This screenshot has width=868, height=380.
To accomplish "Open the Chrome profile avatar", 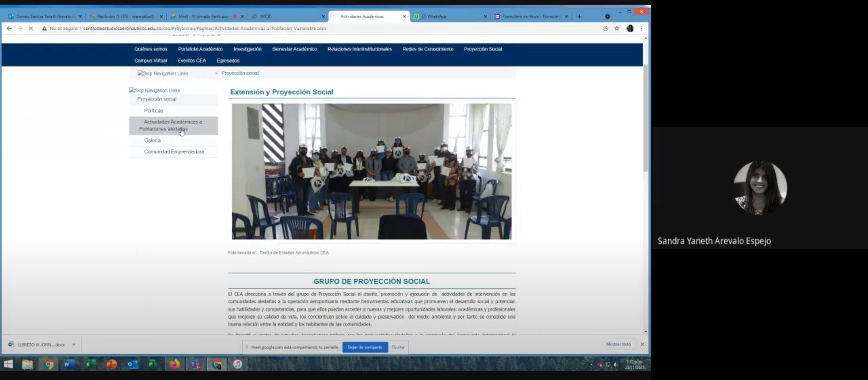I will point(630,28).
